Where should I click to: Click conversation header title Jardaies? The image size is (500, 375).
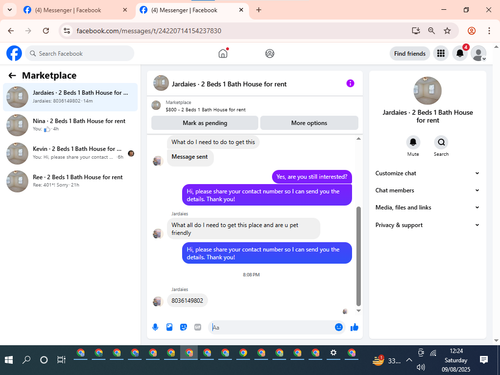[229, 84]
